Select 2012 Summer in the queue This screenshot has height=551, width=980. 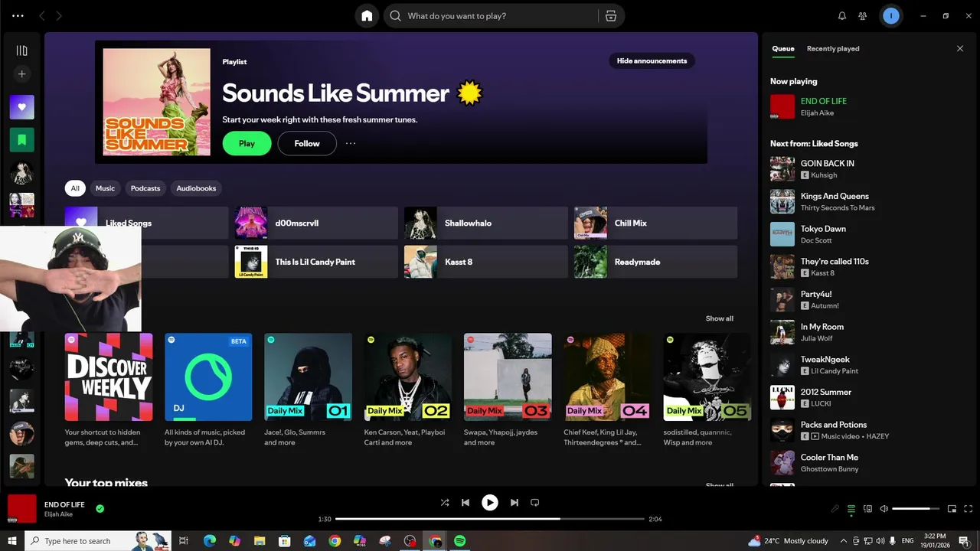[870, 397]
